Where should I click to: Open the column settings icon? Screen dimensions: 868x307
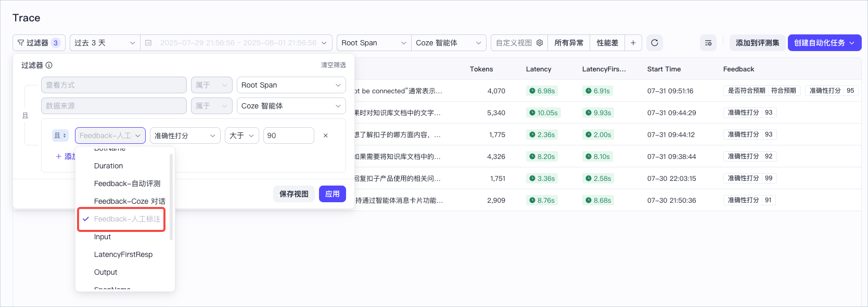click(708, 43)
